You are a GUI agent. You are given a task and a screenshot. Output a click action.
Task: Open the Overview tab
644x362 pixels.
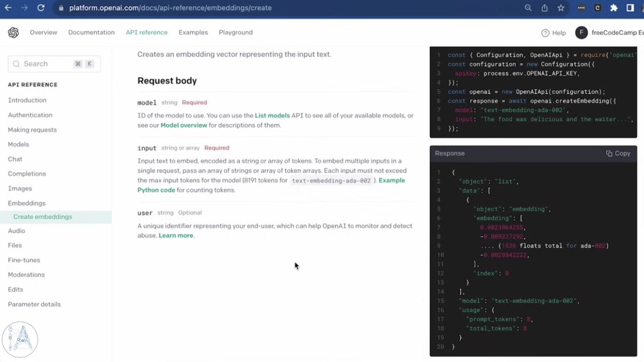point(44,33)
